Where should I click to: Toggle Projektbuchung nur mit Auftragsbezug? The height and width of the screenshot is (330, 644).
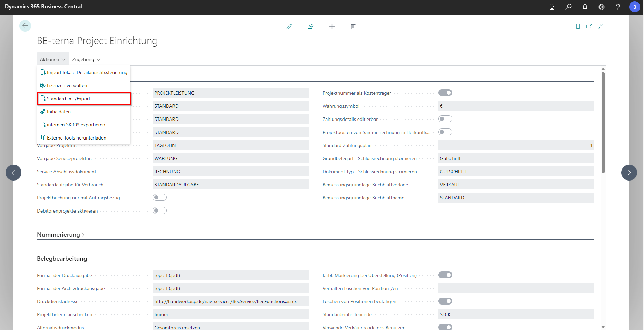pos(160,197)
